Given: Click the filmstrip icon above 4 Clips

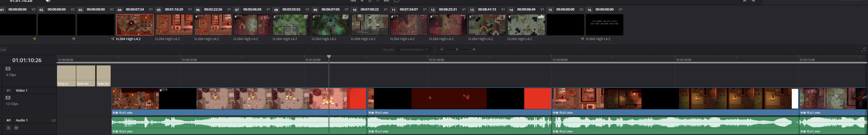Looking at the screenshot, I should 8,69.
